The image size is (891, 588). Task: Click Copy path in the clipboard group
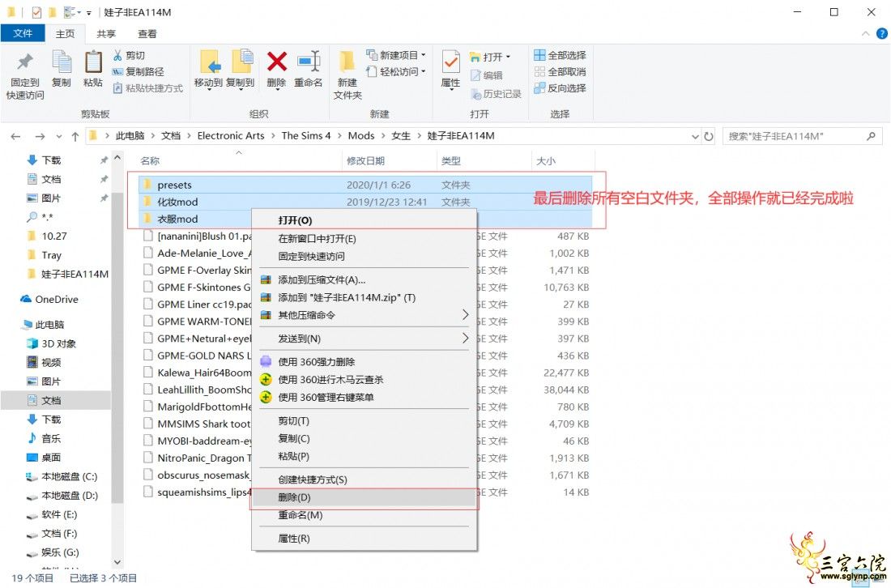click(x=138, y=71)
